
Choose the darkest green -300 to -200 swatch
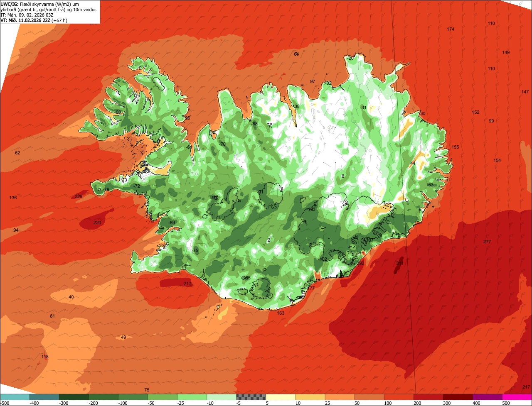point(74,397)
